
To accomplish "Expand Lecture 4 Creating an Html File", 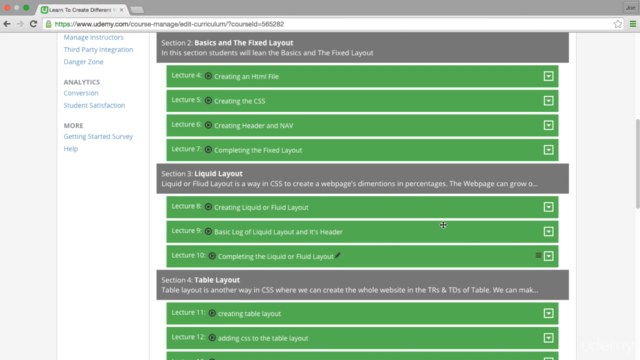I will pyautogui.click(x=549, y=76).
